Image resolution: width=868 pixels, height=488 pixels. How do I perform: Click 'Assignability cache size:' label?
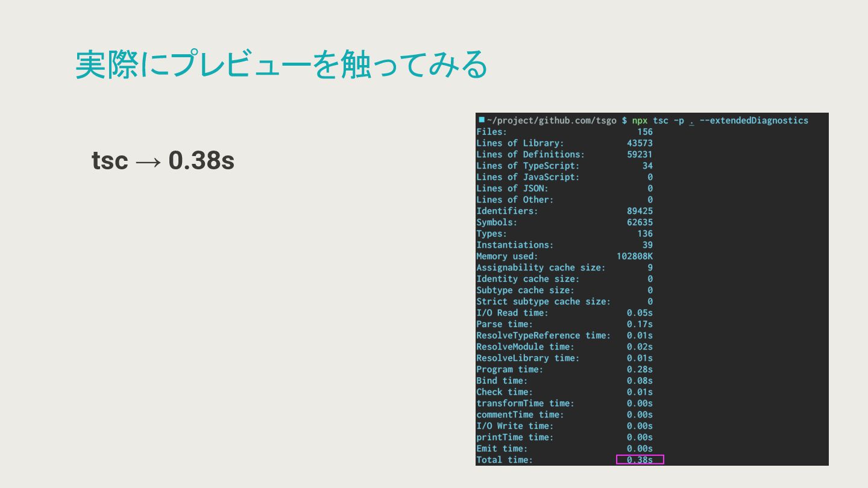point(541,267)
